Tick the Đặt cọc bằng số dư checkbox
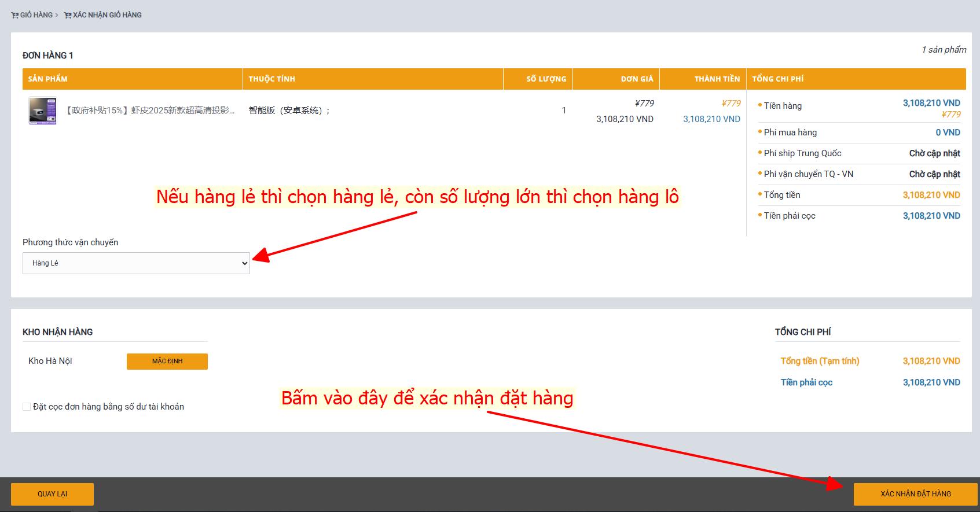This screenshot has height=512, width=980. click(27, 407)
